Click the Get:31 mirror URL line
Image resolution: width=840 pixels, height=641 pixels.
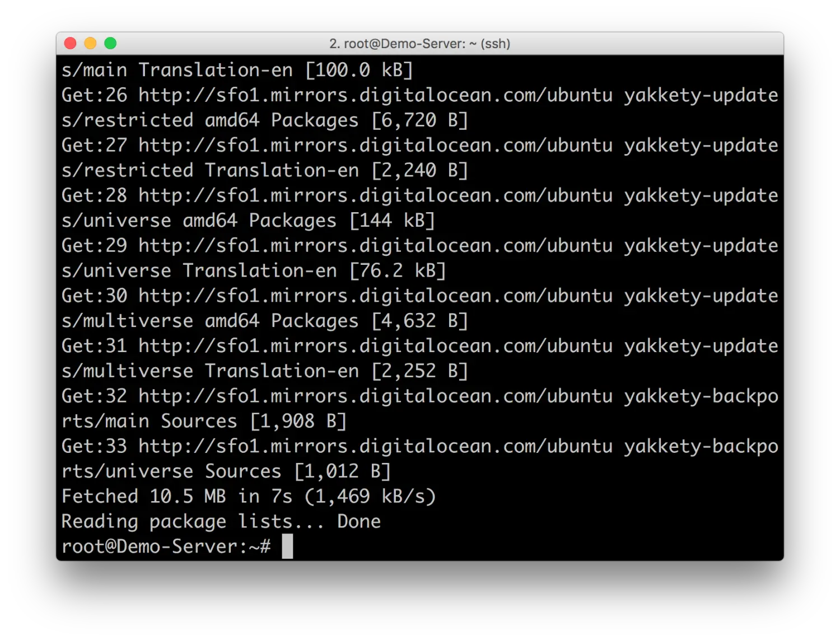point(420,346)
